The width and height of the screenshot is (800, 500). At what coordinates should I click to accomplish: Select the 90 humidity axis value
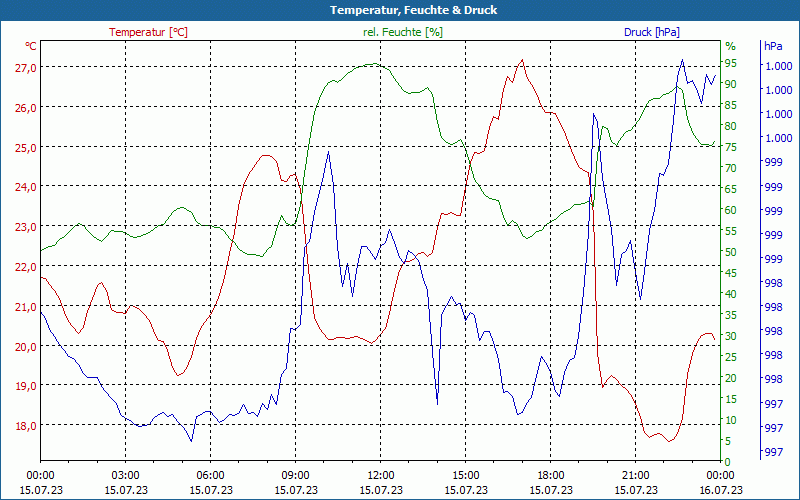pos(731,84)
